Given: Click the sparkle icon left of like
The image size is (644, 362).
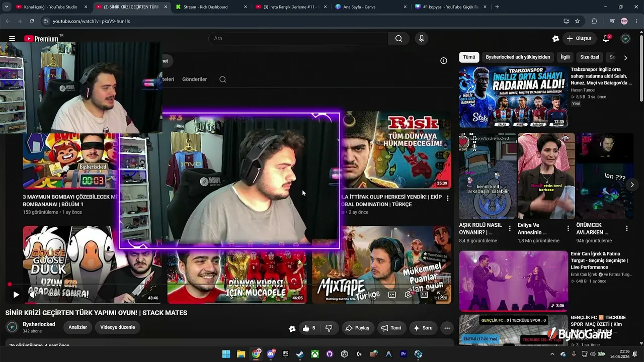Looking at the screenshot, I should coord(292,329).
